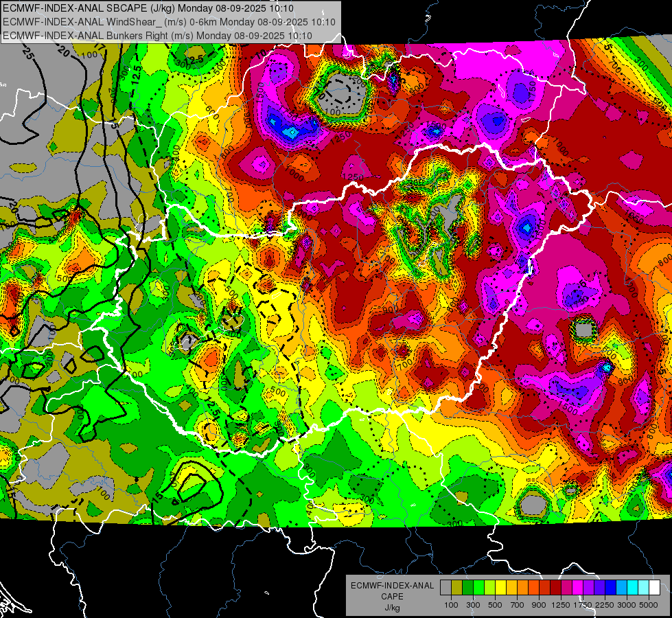
Task: Click the bright magenta legend swatch
Action: click(578, 587)
